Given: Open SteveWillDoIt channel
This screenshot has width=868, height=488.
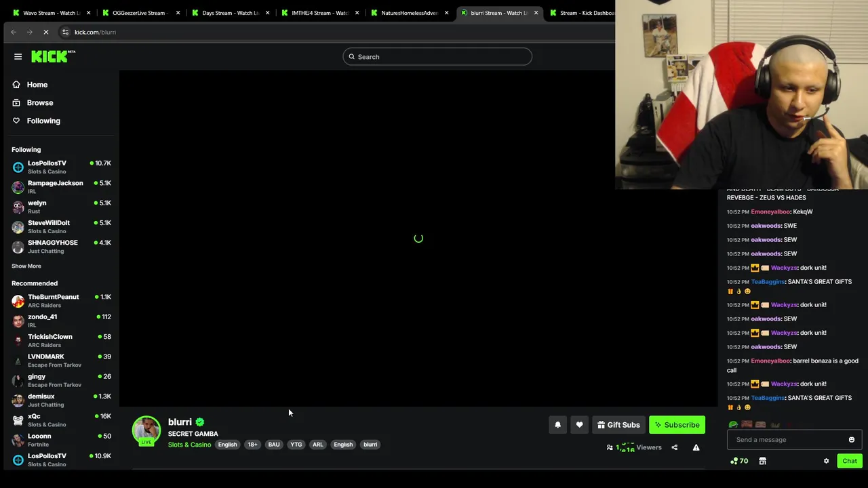Looking at the screenshot, I should pos(61,226).
